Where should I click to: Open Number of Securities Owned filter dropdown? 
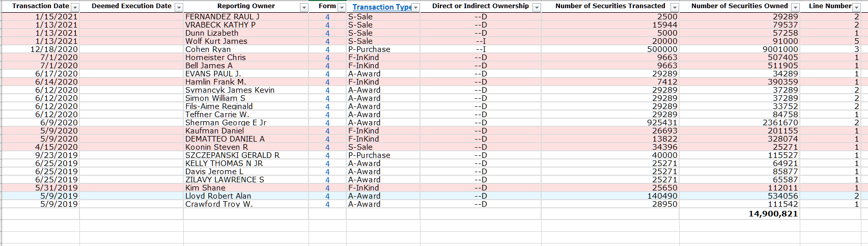pyautogui.click(x=795, y=7)
